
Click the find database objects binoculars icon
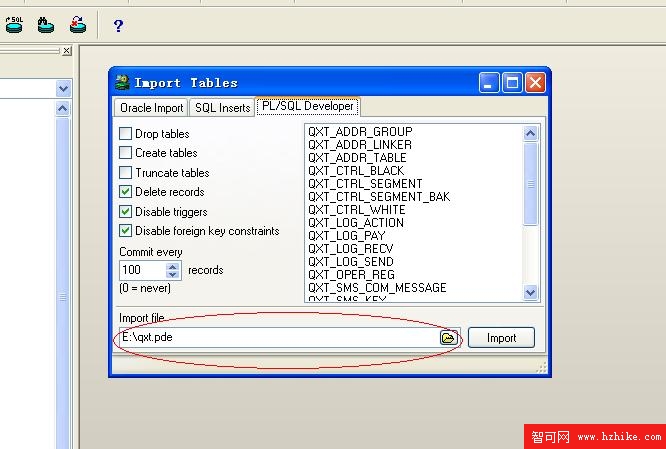45,25
